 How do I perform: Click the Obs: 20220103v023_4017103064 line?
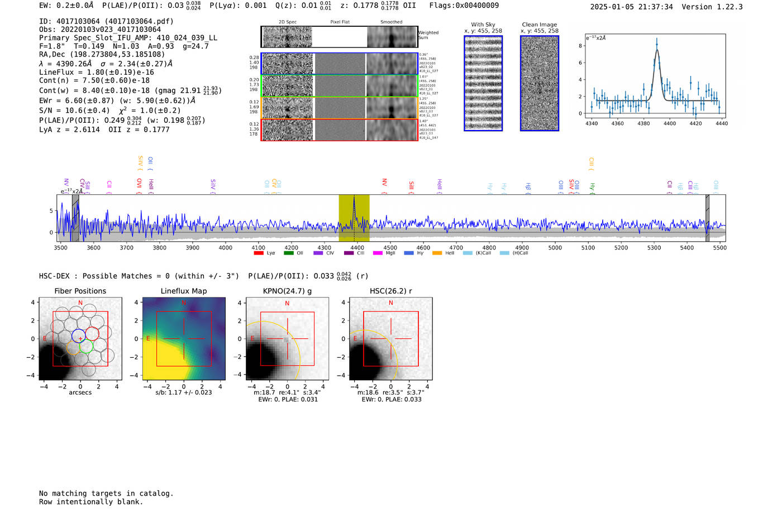[100, 30]
